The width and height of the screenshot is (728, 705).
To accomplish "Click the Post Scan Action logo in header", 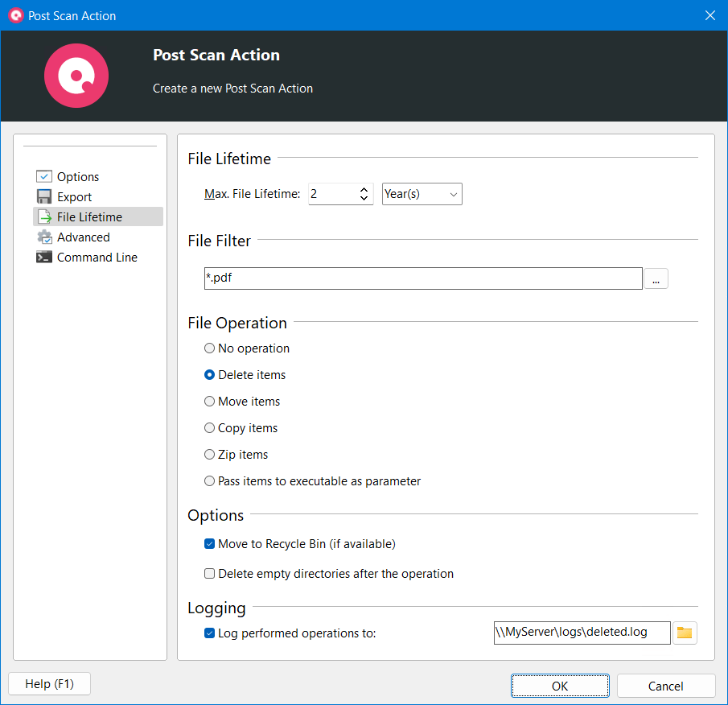I will click(76, 76).
